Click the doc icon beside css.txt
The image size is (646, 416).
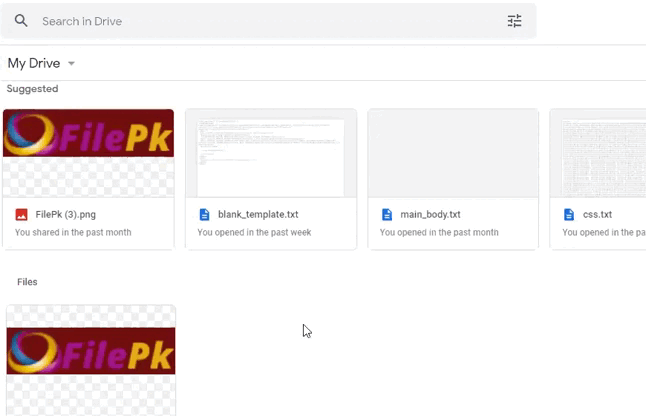pyautogui.click(x=569, y=215)
